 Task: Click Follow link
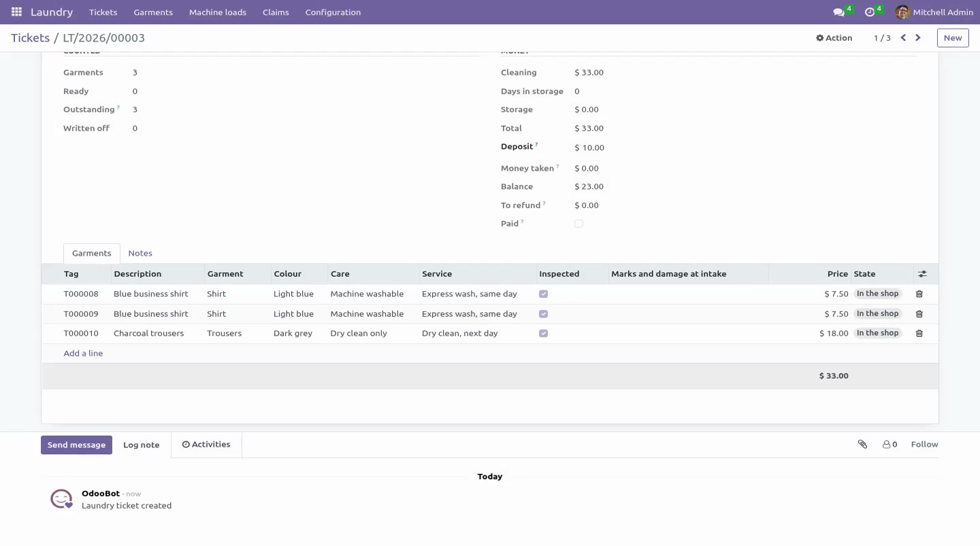point(924,445)
